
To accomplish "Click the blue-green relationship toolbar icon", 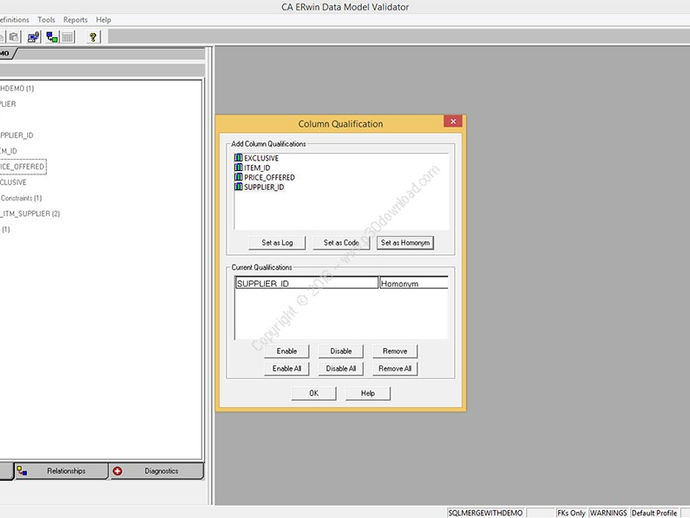I will [x=52, y=37].
